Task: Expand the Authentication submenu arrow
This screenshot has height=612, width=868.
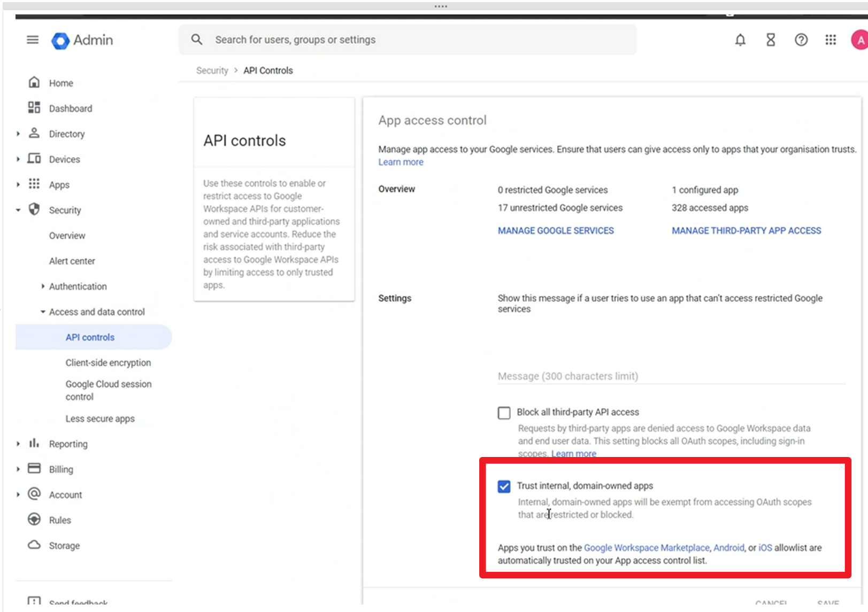Action: tap(43, 286)
